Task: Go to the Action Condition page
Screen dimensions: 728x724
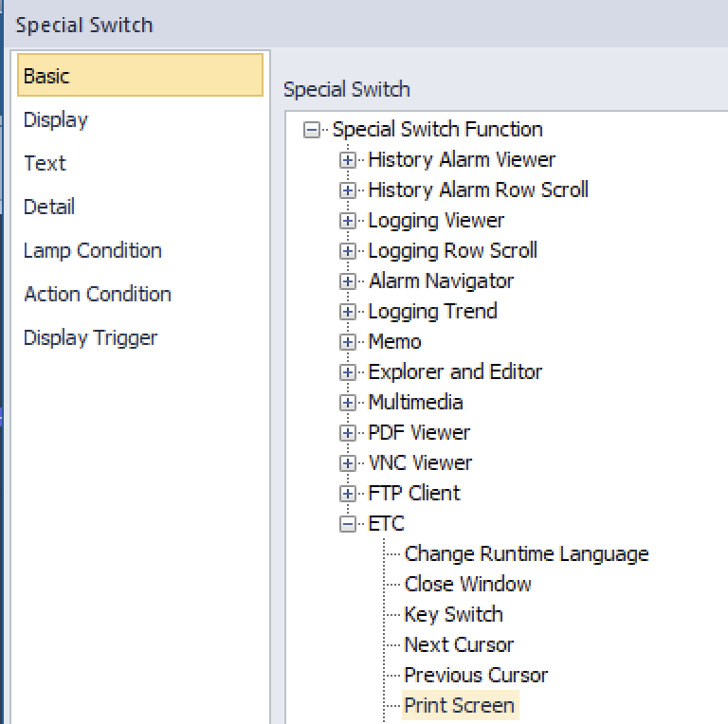Action: (98, 294)
